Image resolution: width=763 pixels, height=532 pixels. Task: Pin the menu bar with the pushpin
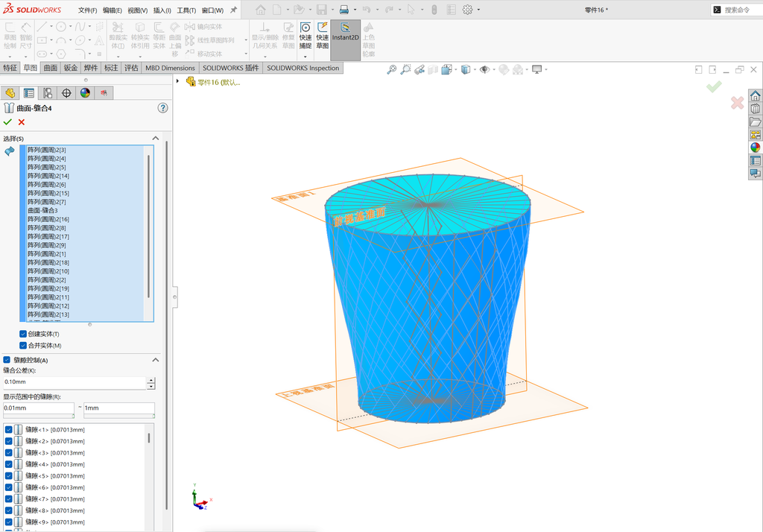click(x=233, y=10)
